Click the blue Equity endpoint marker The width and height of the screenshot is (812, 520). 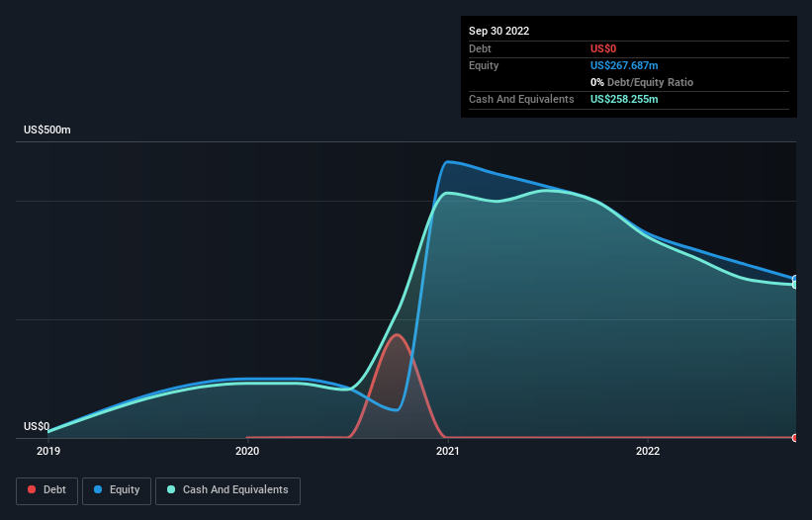coord(795,280)
